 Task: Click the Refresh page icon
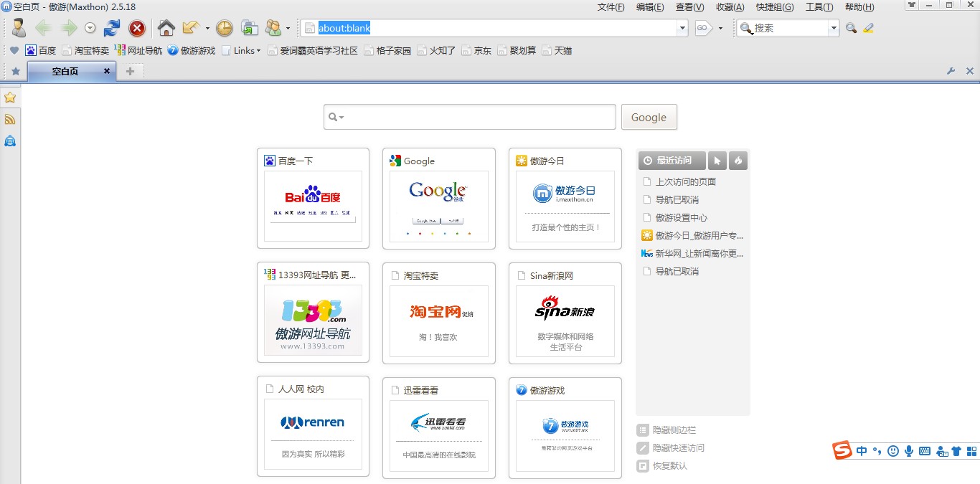[112, 28]
